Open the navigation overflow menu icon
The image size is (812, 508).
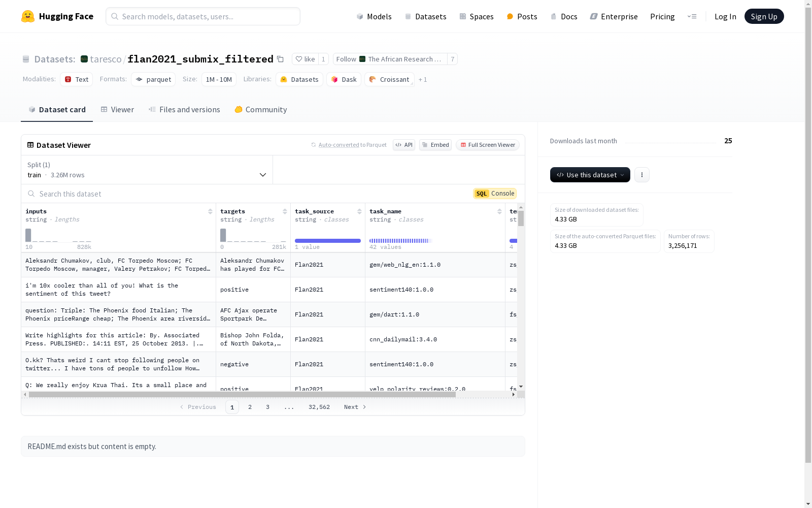(692, 16)
